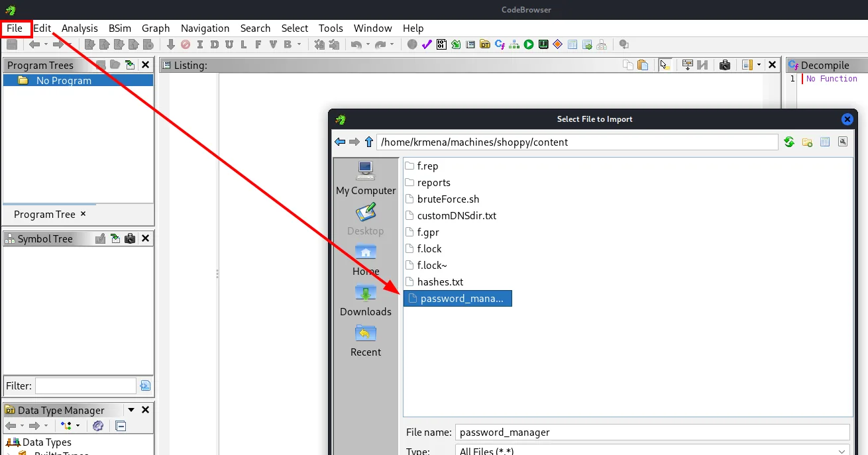Go up one directory level in dialog
The height and width of the screenshot is (455, 868).
click(369, 142)
